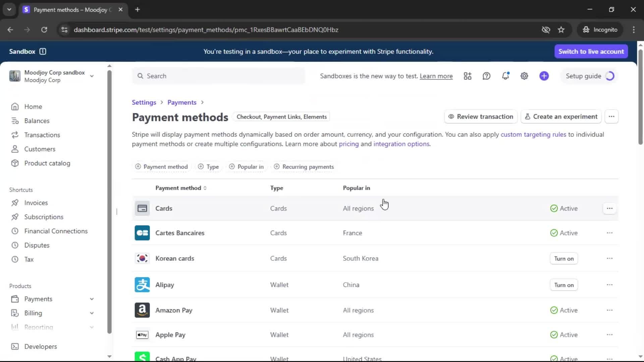Click the Sandbox info icon
The height and width of the screenshot is (362, 644).
pos(43,51)
